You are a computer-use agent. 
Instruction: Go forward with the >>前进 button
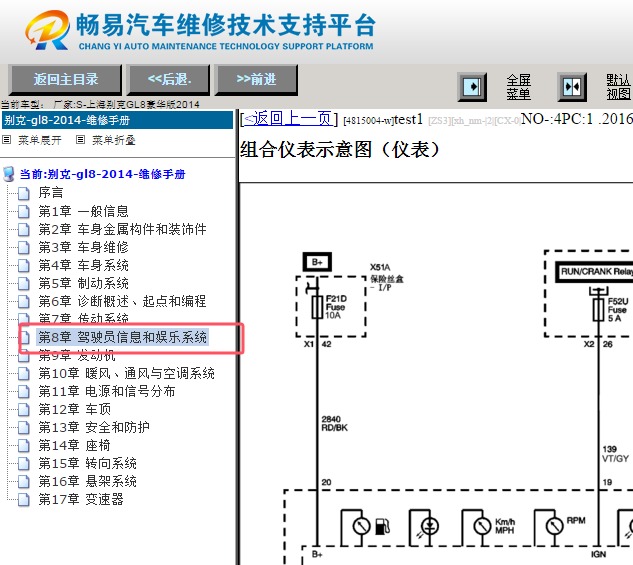[256, 80]
